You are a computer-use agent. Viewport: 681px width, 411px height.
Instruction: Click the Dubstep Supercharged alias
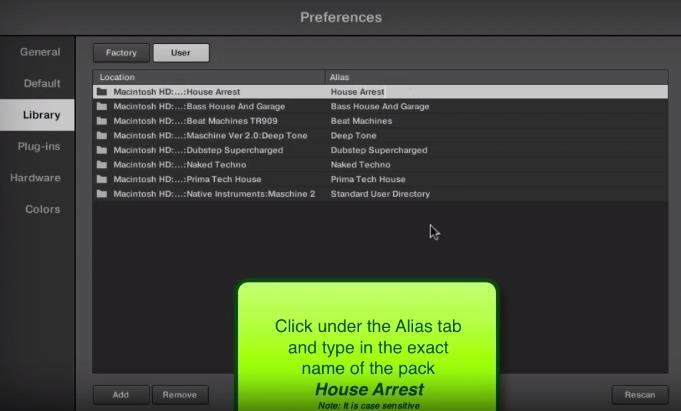pyautogui.click(x=379, y=150)
